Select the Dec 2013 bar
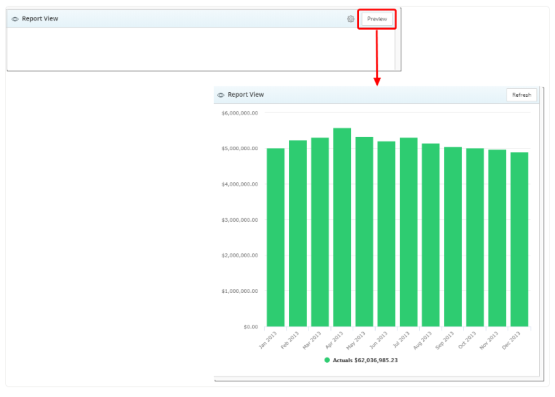 pyautogui.click(x=519, y=239)
